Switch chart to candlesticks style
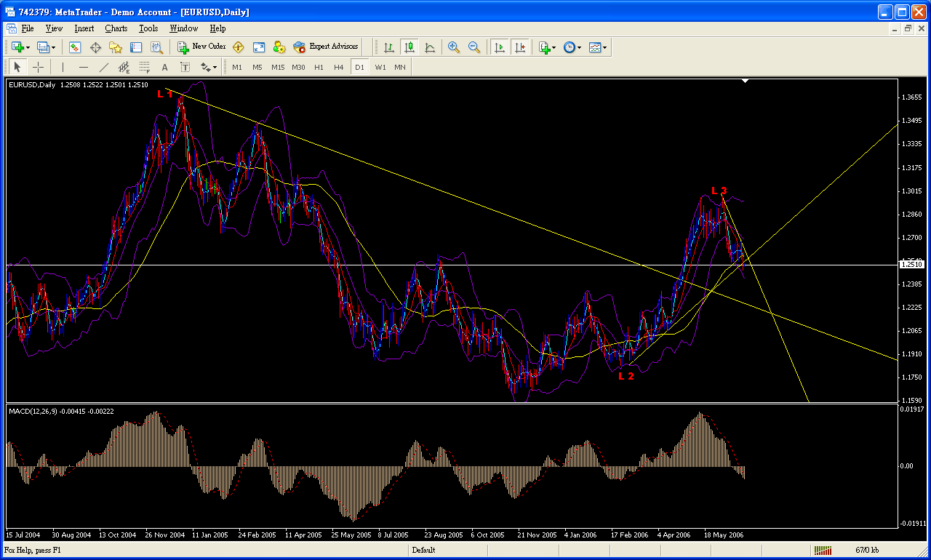The width and height of the screenshot is (931, 560). [409, 47]
